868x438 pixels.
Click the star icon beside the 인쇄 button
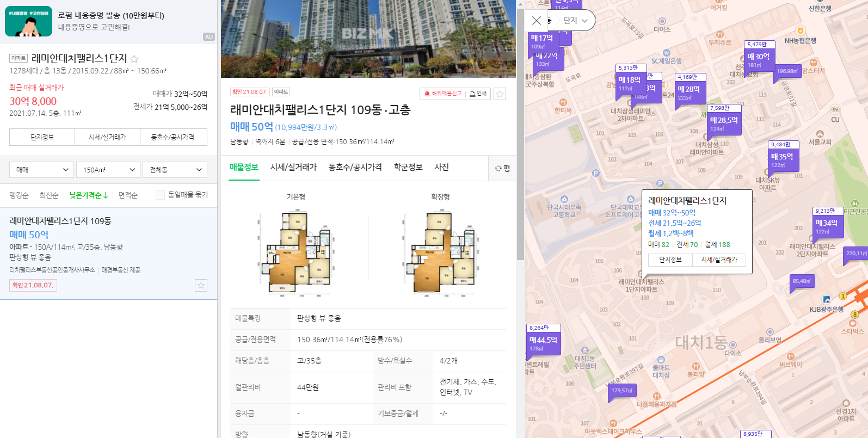pyautogui.click(x=500, y=94)
